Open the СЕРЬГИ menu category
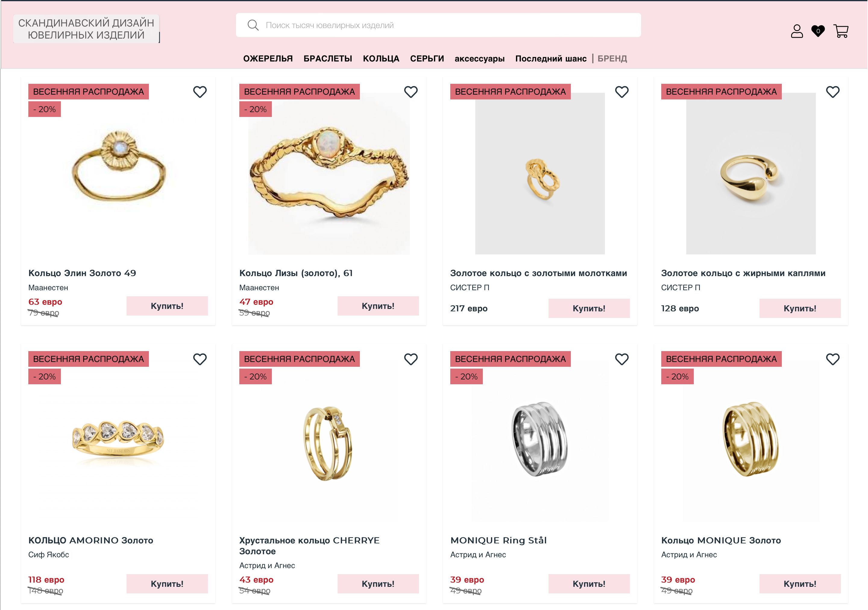 427,58
